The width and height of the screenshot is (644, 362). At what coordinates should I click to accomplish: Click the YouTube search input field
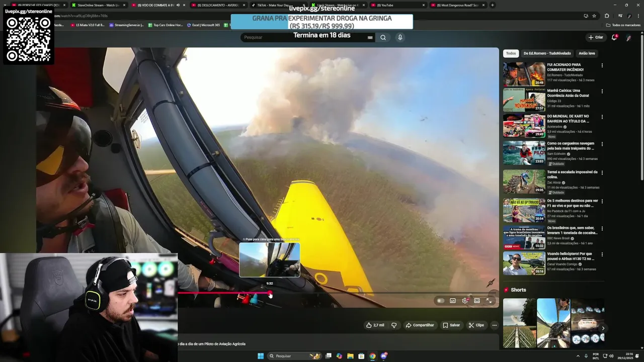tap(304, 37)
